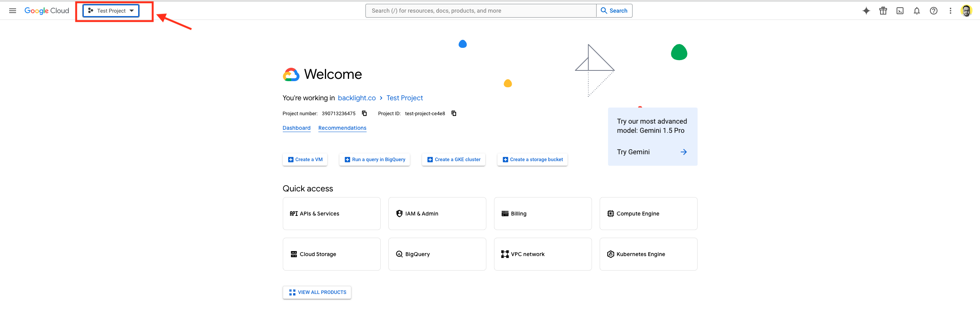
Task: Focus the resource search field
Action: click(481, 11)
